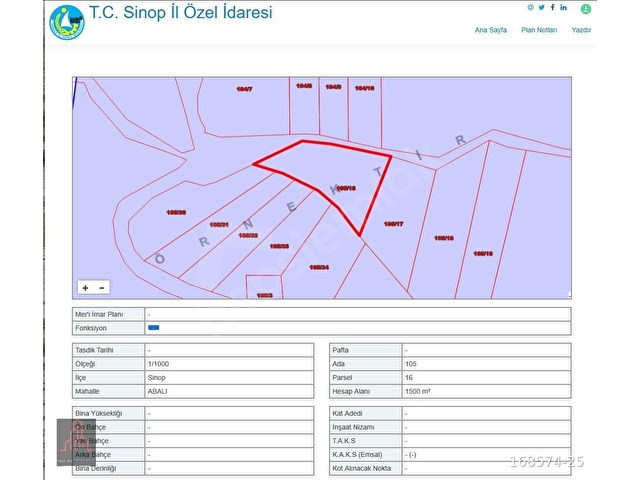Image resolution: width=640 pixels, height=480 pixels.
Task: Zoom out the map with minus button
Action: pos(102,288)
